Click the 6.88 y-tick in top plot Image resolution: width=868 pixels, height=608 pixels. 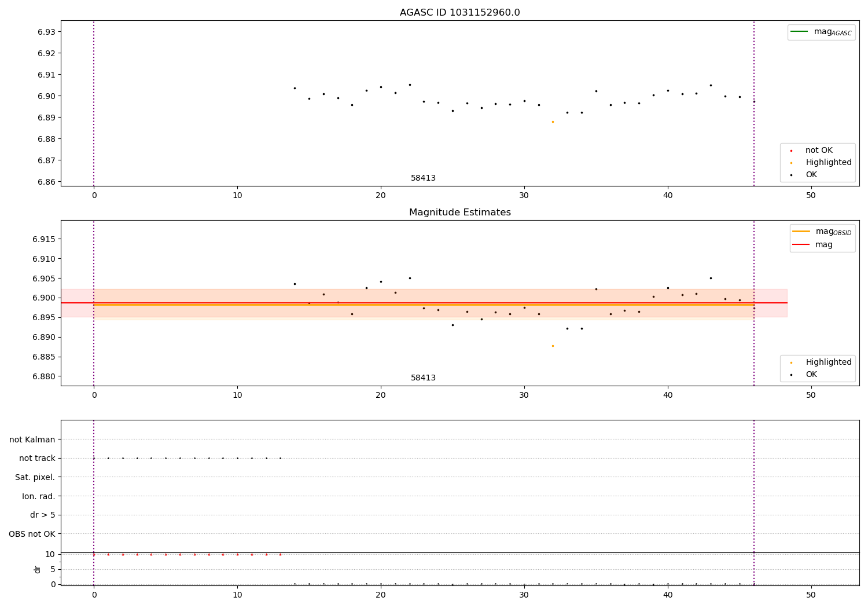coord(46,139)
